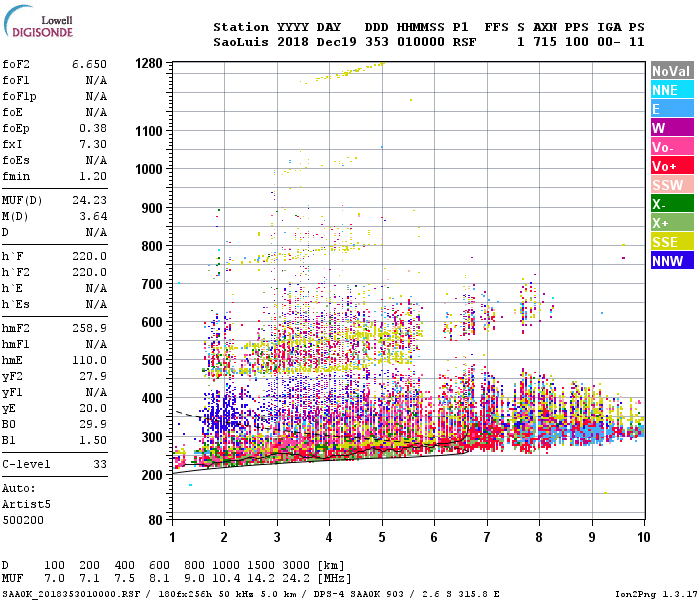Click the yF2 value 27.9
The height and width of the screenshot is (600, 700).
[x=93, y=376]
